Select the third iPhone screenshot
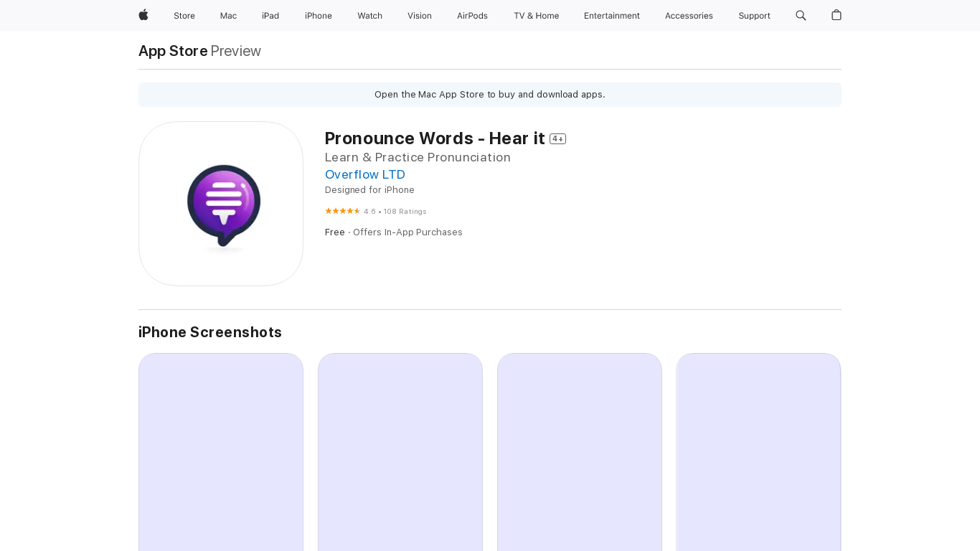 point(580,452)
